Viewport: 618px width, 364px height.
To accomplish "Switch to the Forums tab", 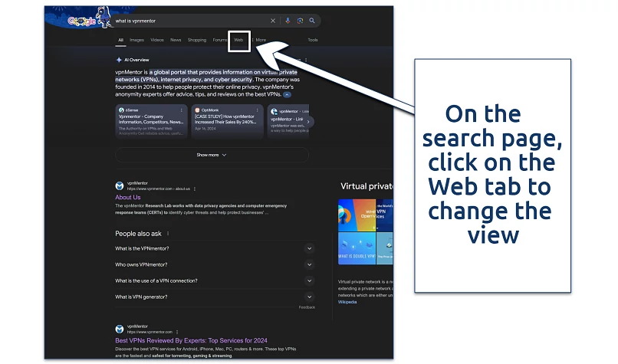I will pos(219,40).
